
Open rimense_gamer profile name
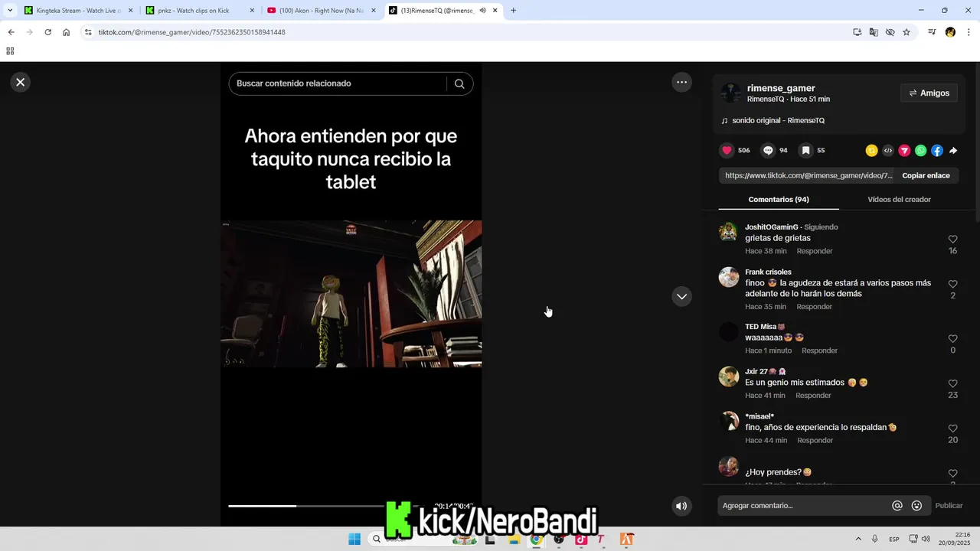click(x=781, y=88)
